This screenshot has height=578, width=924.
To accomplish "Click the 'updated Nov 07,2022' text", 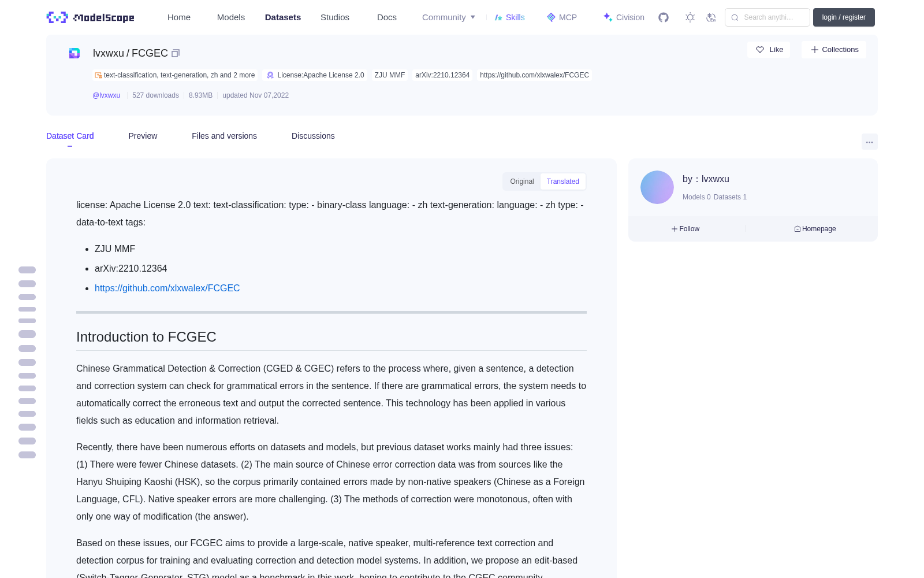I will 255,95.
